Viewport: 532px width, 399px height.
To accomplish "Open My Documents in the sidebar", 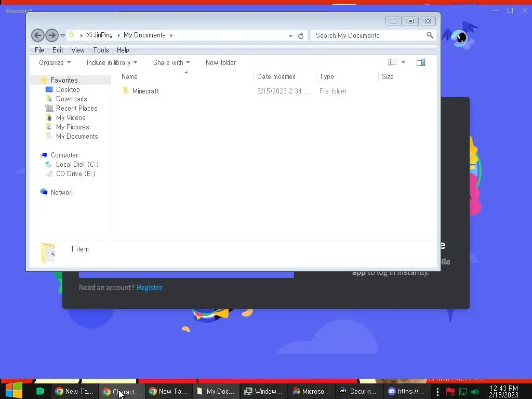I will coord(77,136).
